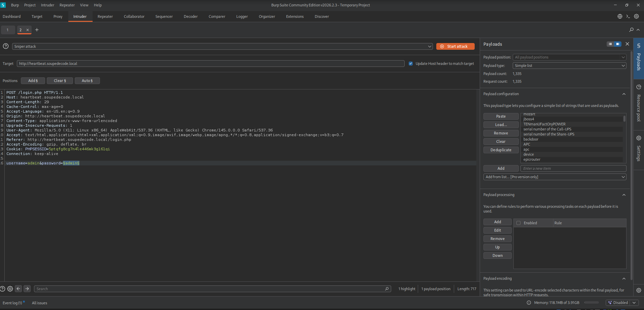Collapse the Payload processing section
This screenshot has height=310, width=644.
[x=624, y=195]
